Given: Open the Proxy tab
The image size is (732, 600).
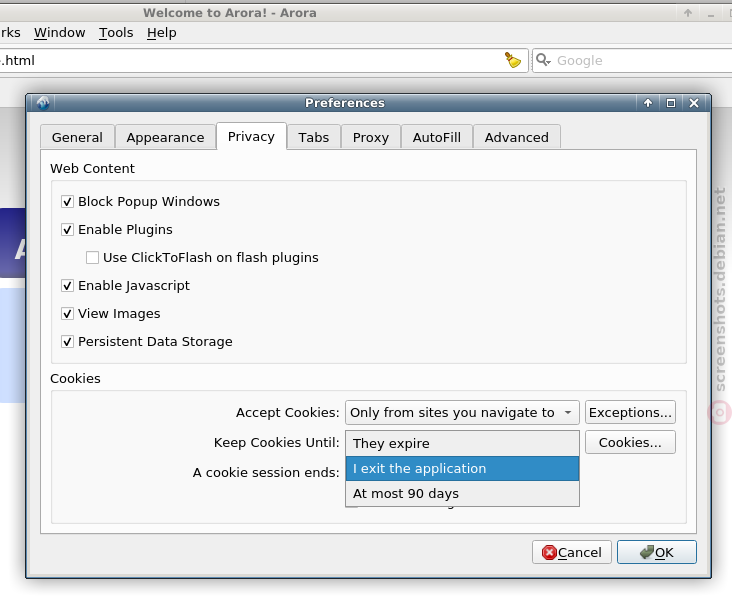Looking at the screenshot, I should click(x=371, y=137).
